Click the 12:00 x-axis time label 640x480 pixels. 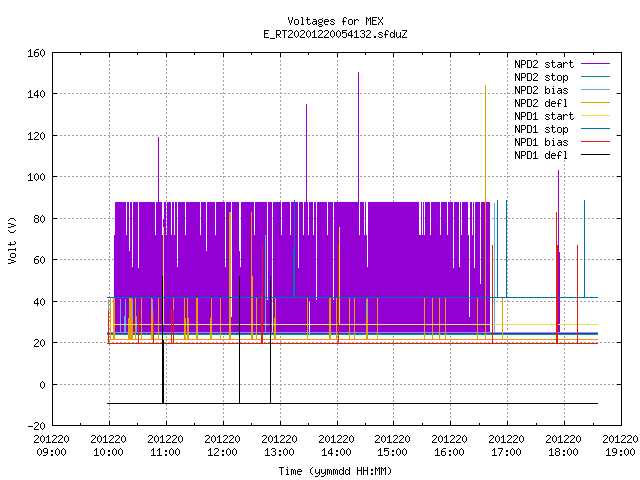point(222,452)
